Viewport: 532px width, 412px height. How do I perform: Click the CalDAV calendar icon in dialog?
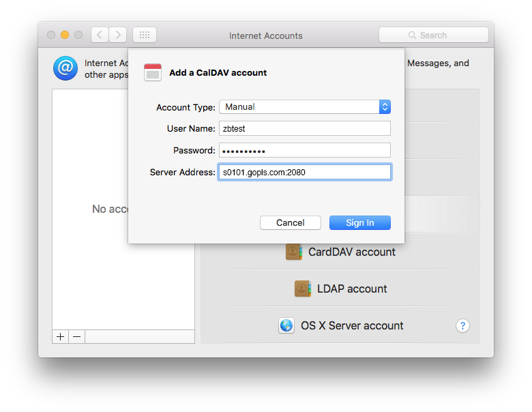point(153,72)
